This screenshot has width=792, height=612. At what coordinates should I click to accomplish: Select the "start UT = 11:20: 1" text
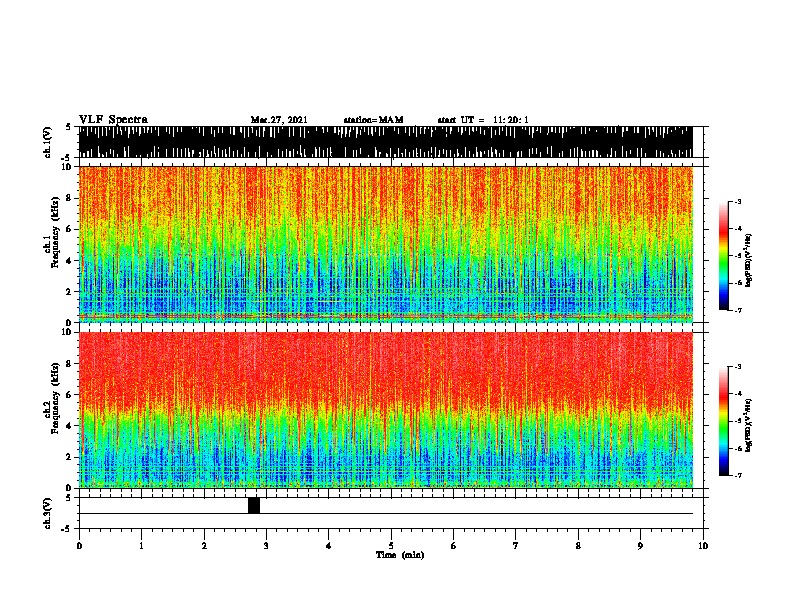[x=483, y=120]
